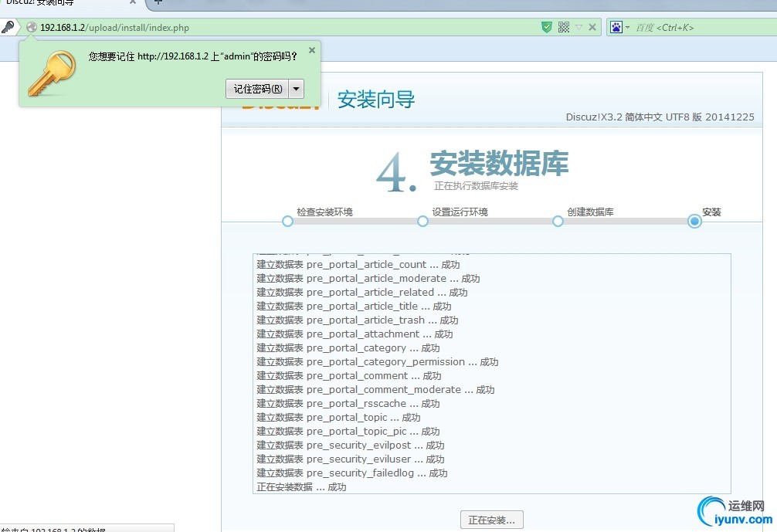Click the 正在安装... button

(491, 520)
